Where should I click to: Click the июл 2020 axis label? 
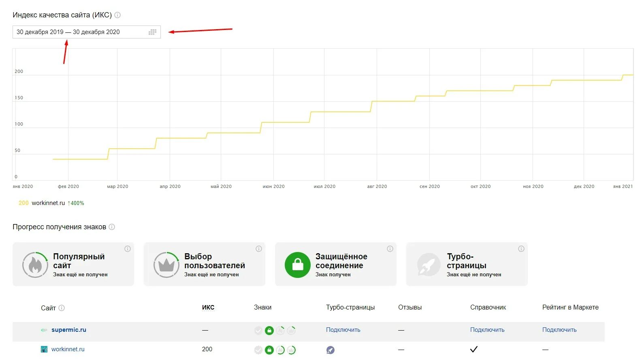pos(324,186)
